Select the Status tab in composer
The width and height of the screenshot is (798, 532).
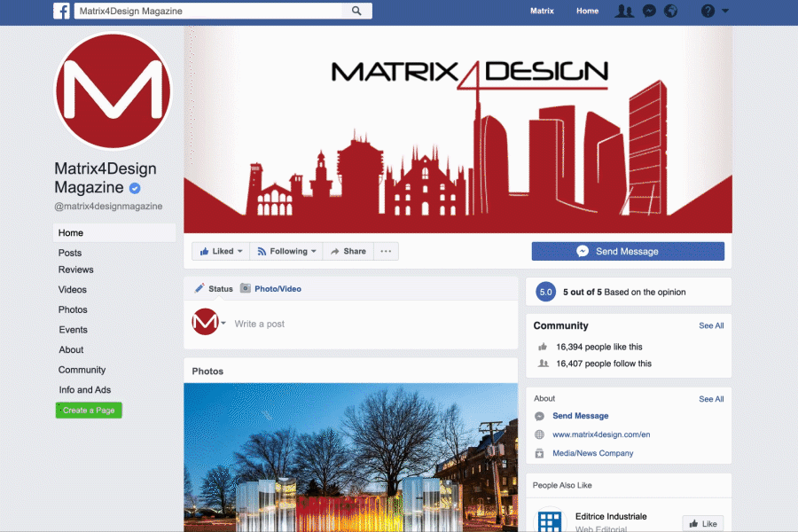click(x=214, y=289)
